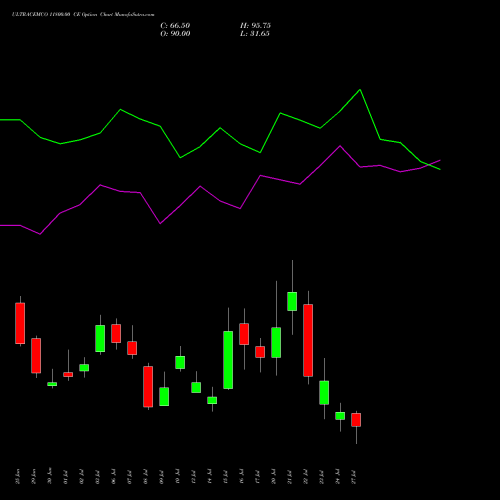Click the green indicator line's highest peak
The image size is (500, 500).
coord(360,90)
